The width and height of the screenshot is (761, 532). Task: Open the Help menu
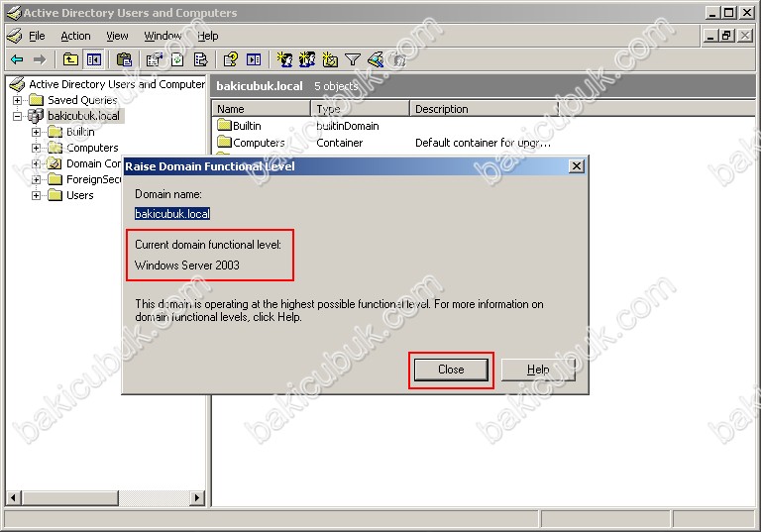point(208,36)
